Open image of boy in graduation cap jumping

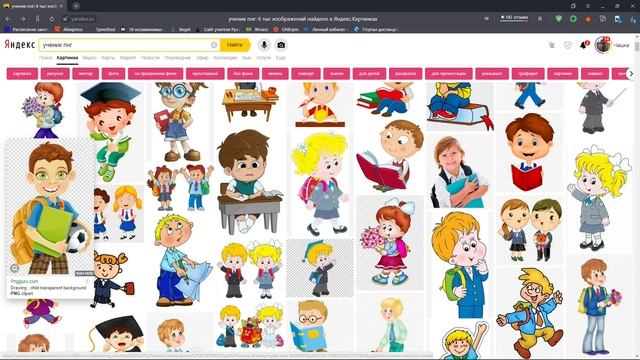[x=111, y=131]
